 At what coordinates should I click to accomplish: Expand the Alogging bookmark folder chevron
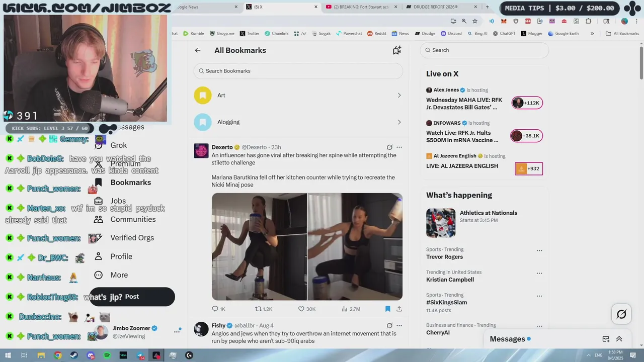(x=399, y=122)
